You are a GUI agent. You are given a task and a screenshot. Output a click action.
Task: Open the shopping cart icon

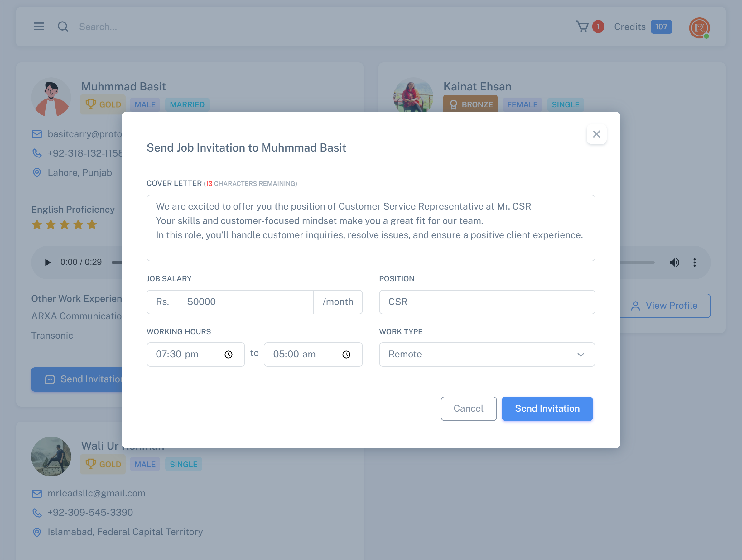tap(582, 27)
